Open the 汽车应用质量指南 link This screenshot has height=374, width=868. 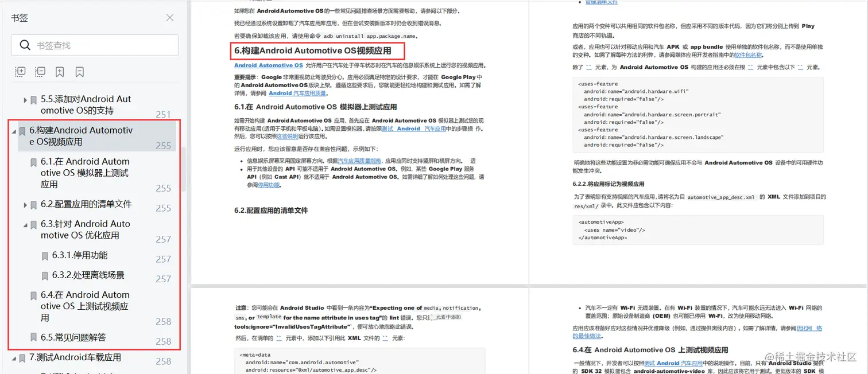point(359,161)
